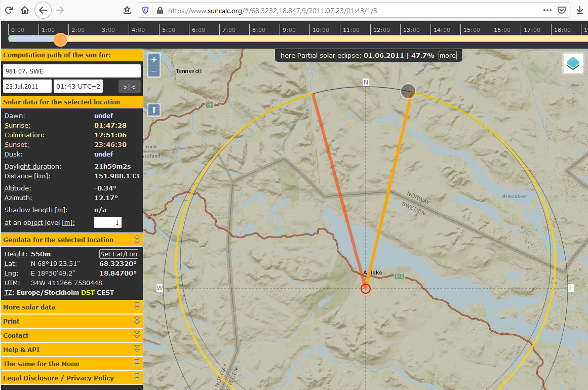This screenshot has width=588, height=390.
Task: Click the grey sun position marker on arc
Action: pyautogui.click(x=408, y=91)
